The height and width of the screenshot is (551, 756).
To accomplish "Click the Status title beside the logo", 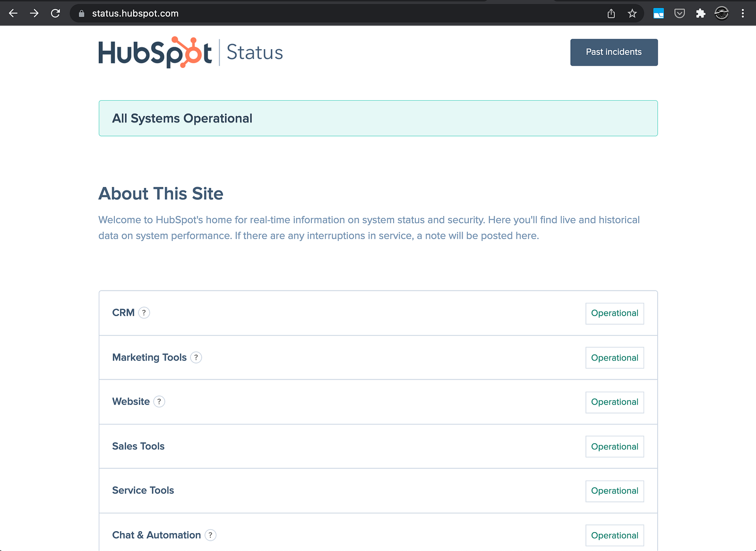I will pos(255,52).
